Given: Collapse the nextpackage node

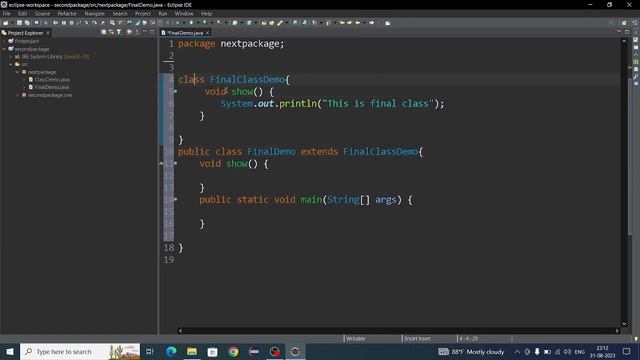Looking at the screenshot, I should coord(18,72).
